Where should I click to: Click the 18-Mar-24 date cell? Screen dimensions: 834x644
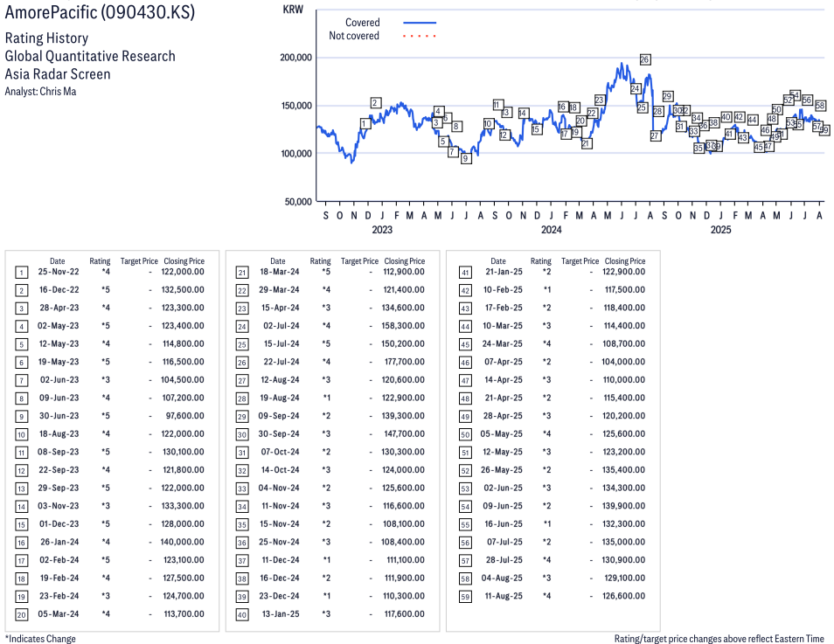279,272
